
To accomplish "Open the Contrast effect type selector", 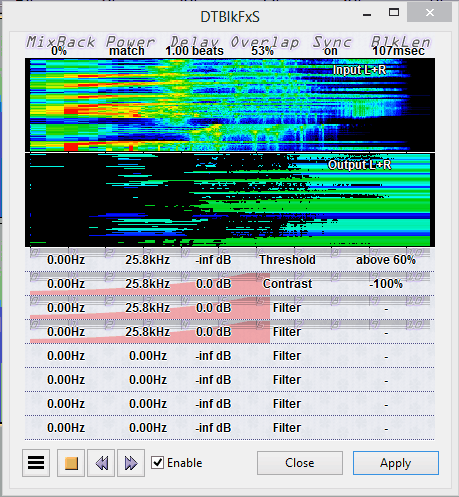I will click(x=287, y=284).
